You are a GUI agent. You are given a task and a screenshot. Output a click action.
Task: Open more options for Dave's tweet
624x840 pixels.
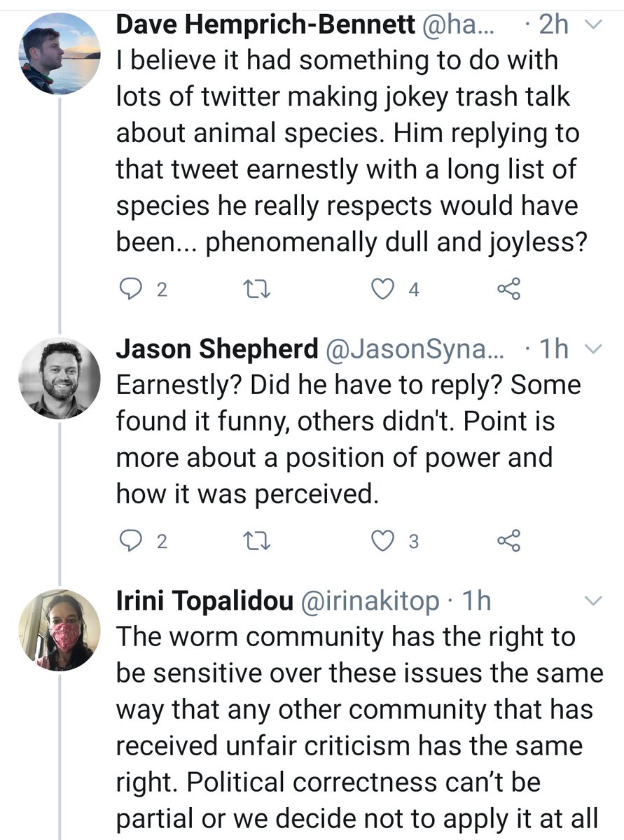(x=593, y=25)
